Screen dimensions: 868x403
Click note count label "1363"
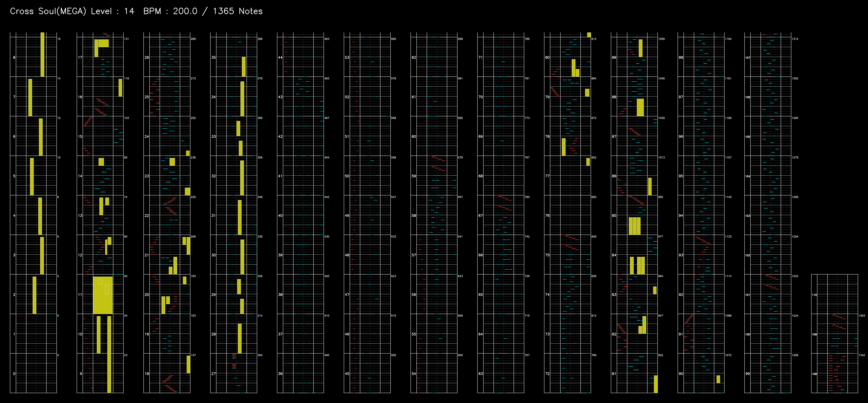[862, 316]
